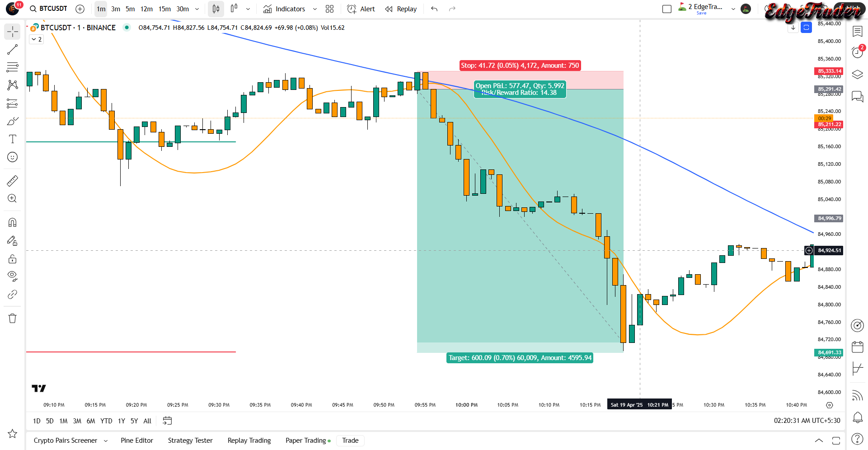Open BTCUSDT symbol search
Screen dimensions: 868x450
coord(48,9)
